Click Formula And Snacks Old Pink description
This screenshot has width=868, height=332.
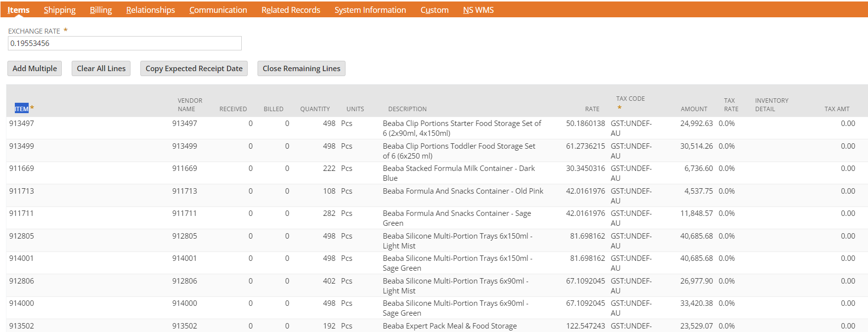pyautogui.click(x=463, y=191)
